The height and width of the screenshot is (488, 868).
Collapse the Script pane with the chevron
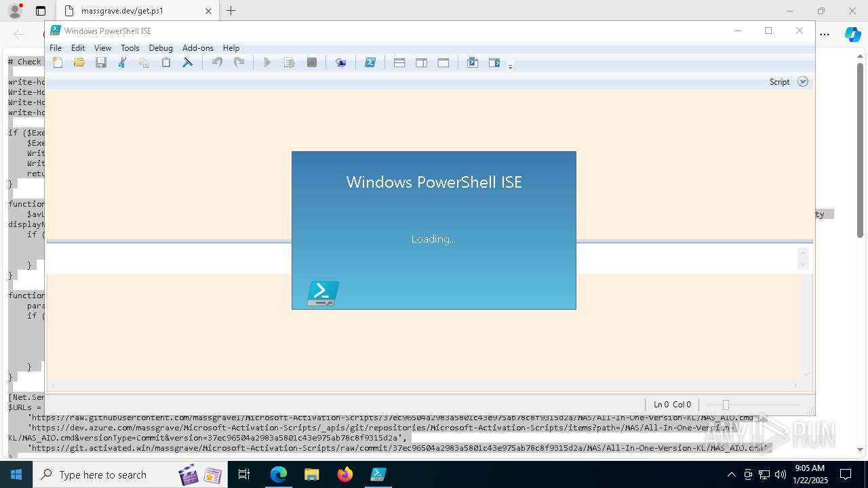coord(803,81)
